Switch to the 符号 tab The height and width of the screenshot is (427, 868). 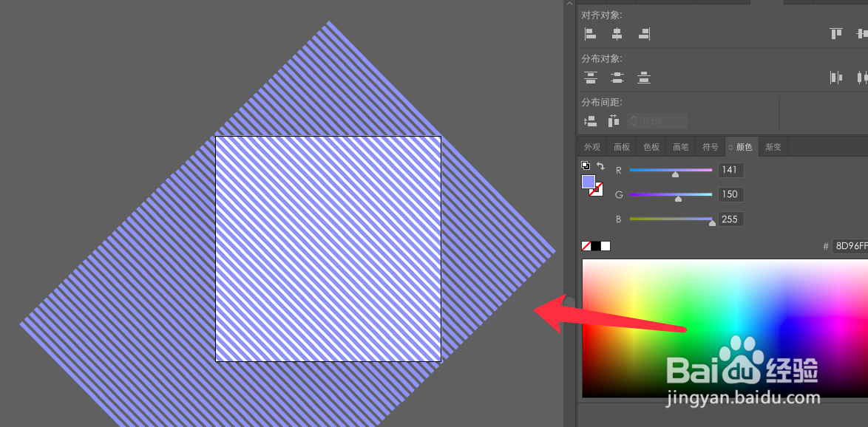711,147
